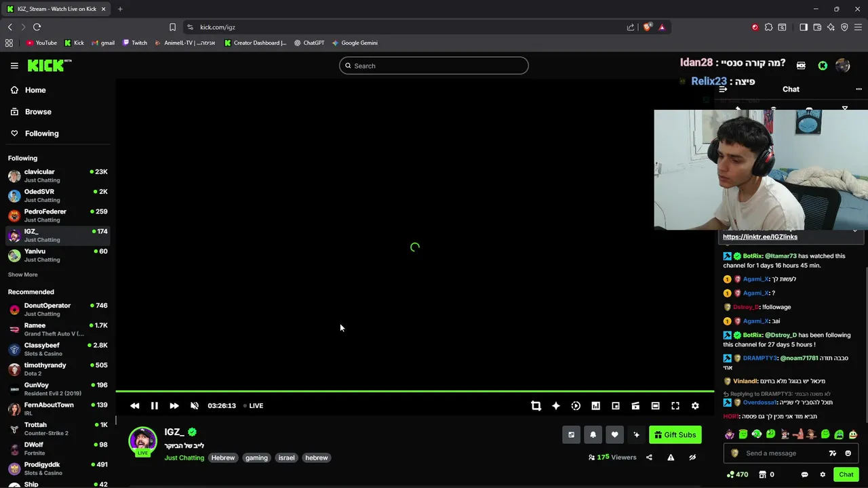Screen dimensions: 868x488
Task: Click the sparkle star player icon
Action: pos(556,405)
